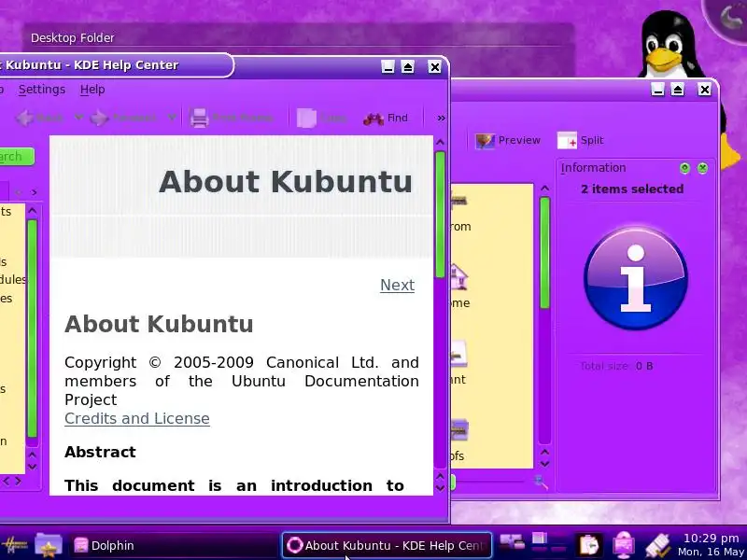Viewport: 747px width, 560px height.
Task: Click the Copy icon in Help Center toolbar
Action: tap(306, 118)
